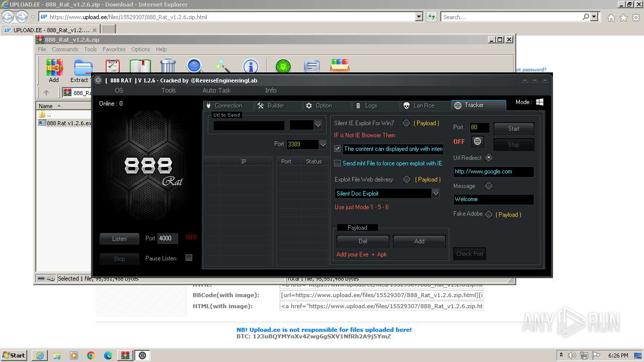Screen dimensions: 644x362
Task: Open the OS menu in 888 RAT
Action: (119, 90)
